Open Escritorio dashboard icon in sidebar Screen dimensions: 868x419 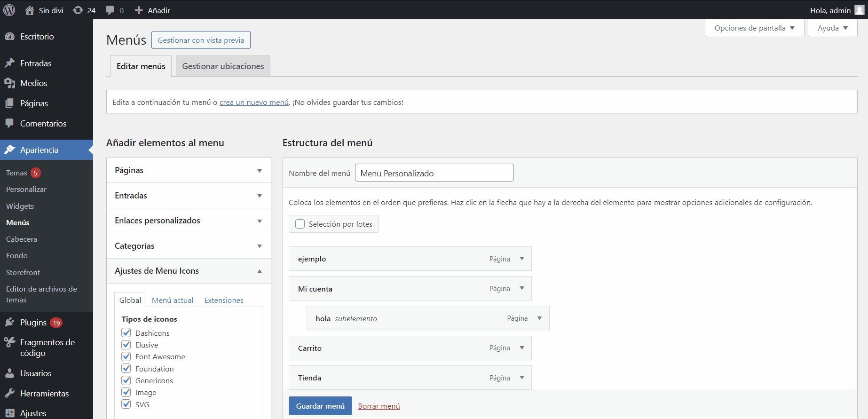click(9, 37)
